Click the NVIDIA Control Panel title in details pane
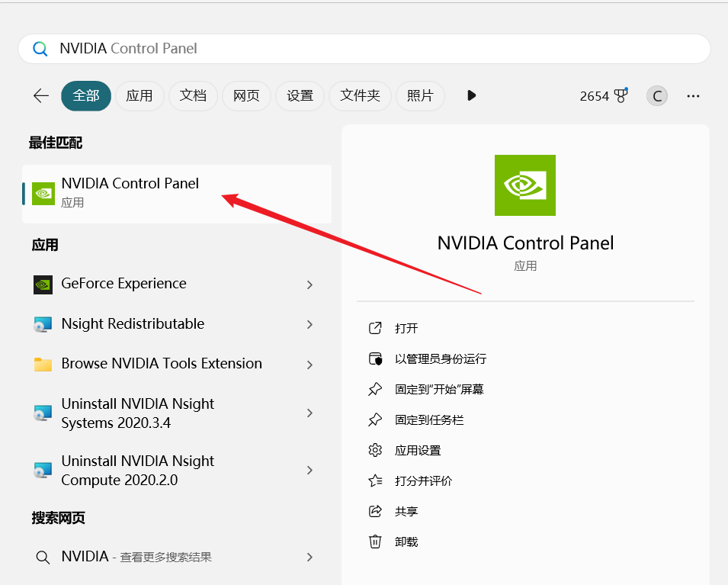 coord(525,243)
